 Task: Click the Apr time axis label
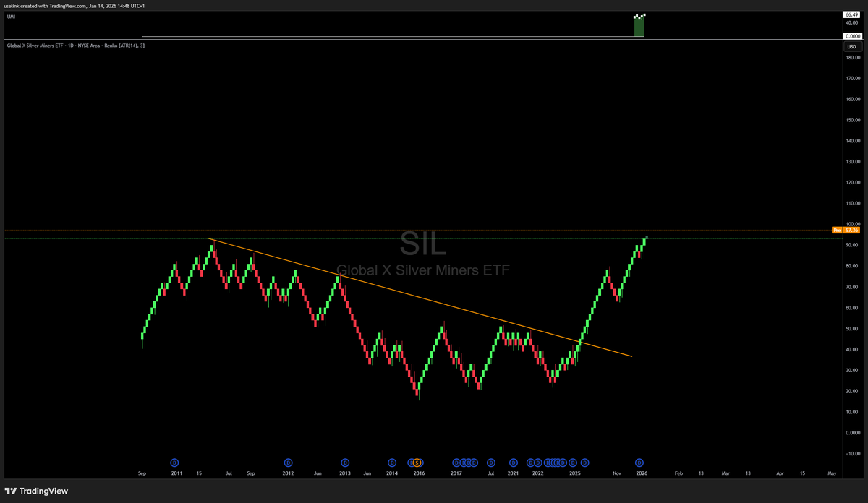[x=780, y=473]
